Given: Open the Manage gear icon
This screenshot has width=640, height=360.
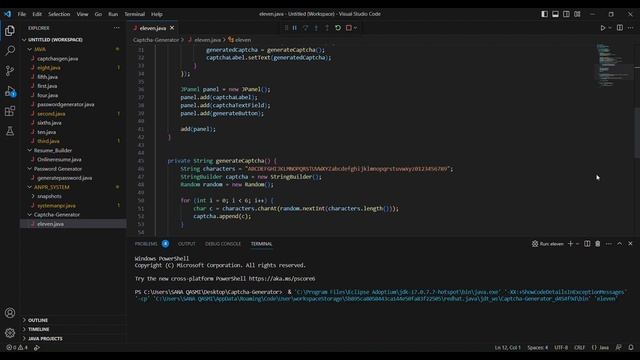Looking at the screenshot, I should tap(10, 333).
